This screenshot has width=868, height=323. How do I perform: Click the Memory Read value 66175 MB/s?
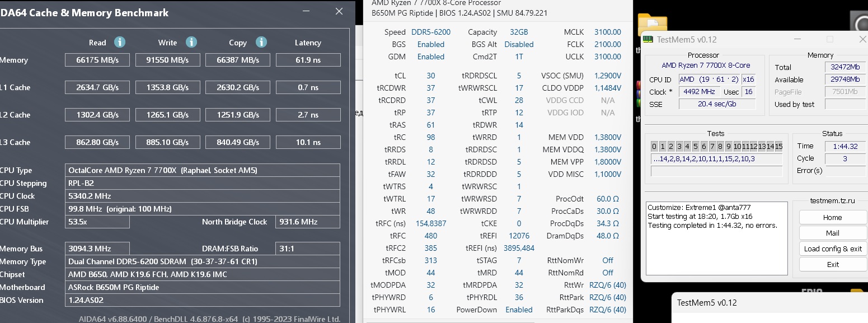tap(97, 60)
